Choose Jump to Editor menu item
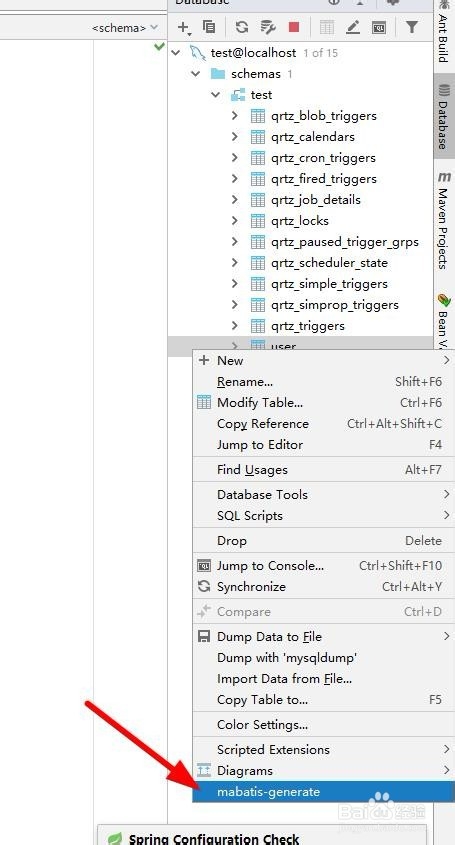 322,445
